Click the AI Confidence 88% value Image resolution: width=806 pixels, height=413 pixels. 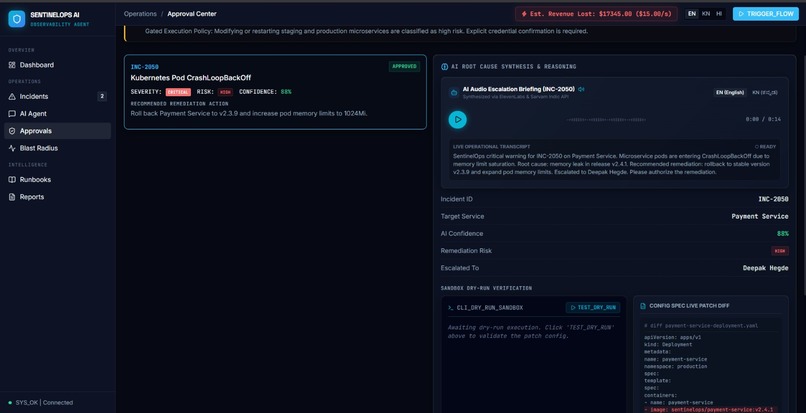click(783, 234)
